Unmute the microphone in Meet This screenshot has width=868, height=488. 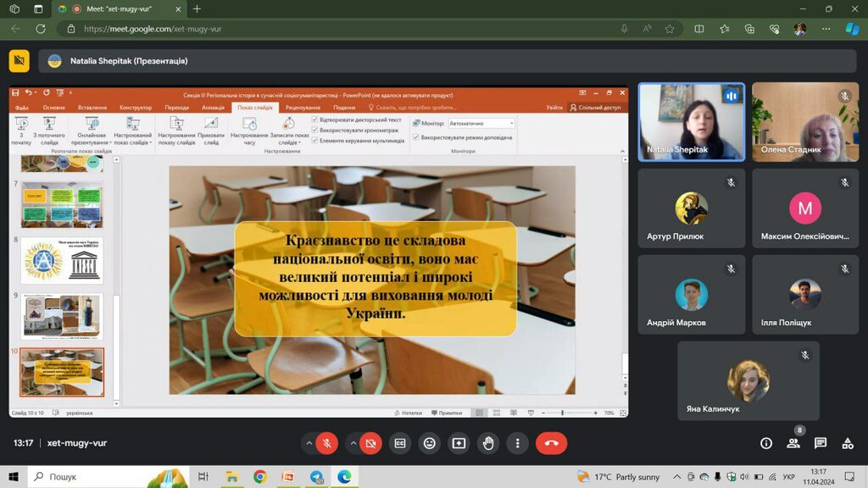[327, 443]
